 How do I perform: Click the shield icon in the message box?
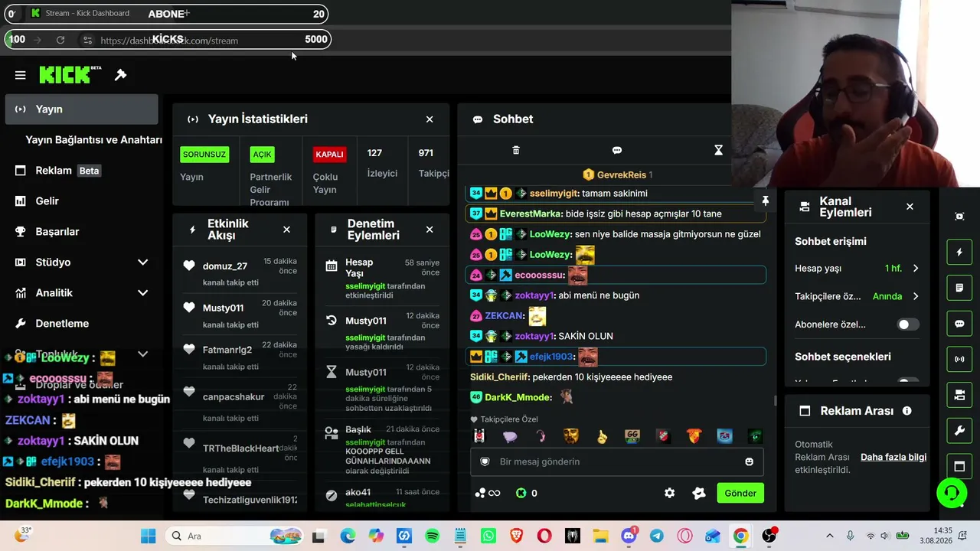485,461
